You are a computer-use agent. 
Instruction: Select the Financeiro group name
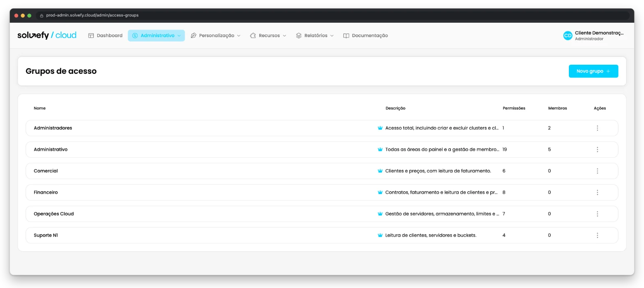46,192
